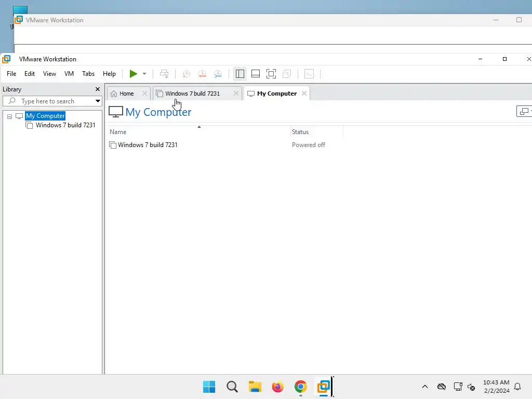Open the notifications bell icon
The image size is (532, 399).
[x=517, y=387]
